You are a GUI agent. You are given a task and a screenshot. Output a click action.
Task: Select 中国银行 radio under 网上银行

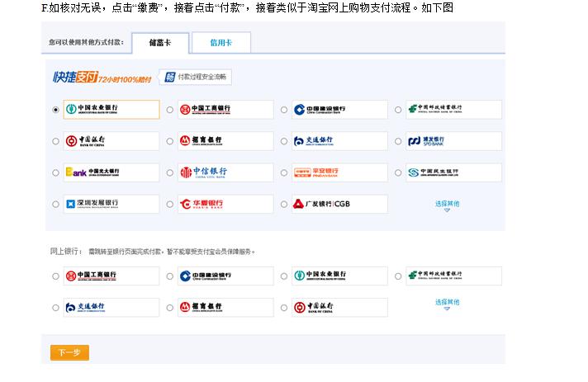284,308
